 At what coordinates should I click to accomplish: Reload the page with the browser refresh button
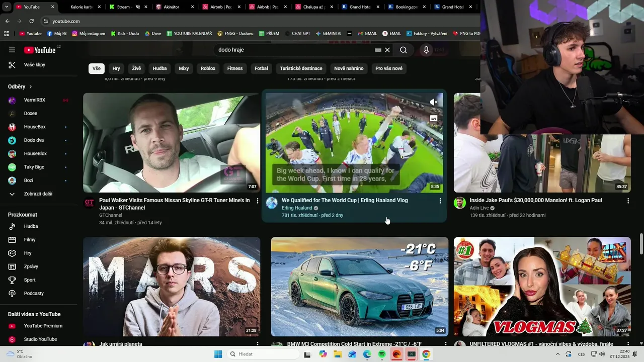tap(31, 21)
